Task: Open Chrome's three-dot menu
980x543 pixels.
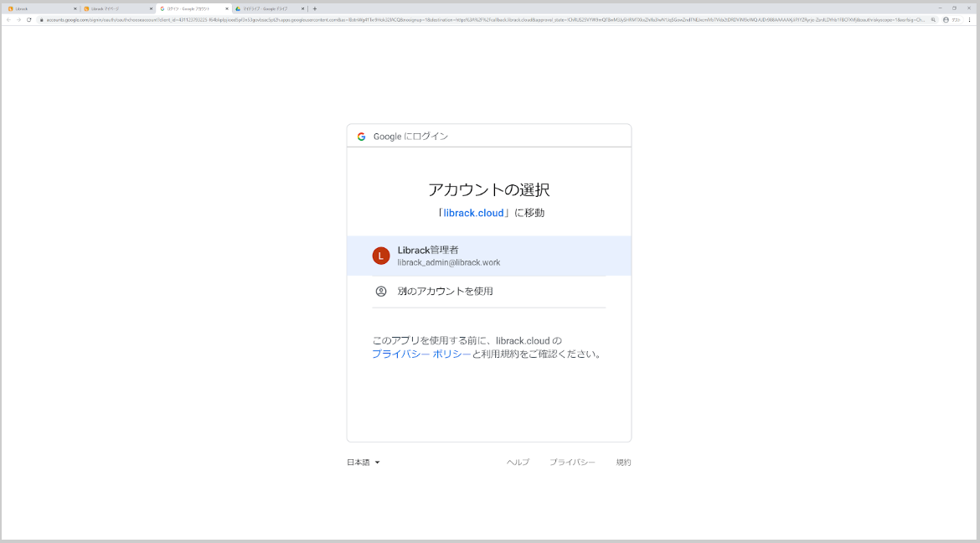Action: tap(969, 20)
